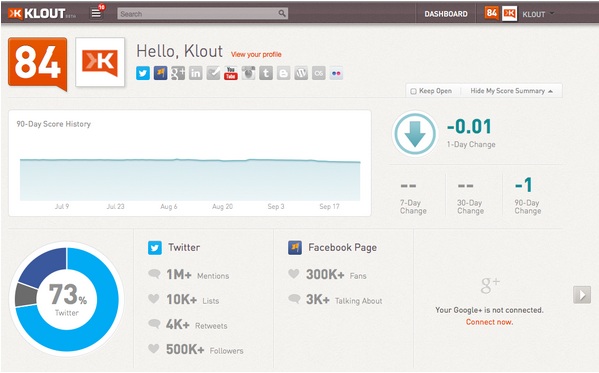The width and height of the screenshot is (599, 373).
Task: Select the Google+ network icon in the profile row
Action: pos(178,73)
